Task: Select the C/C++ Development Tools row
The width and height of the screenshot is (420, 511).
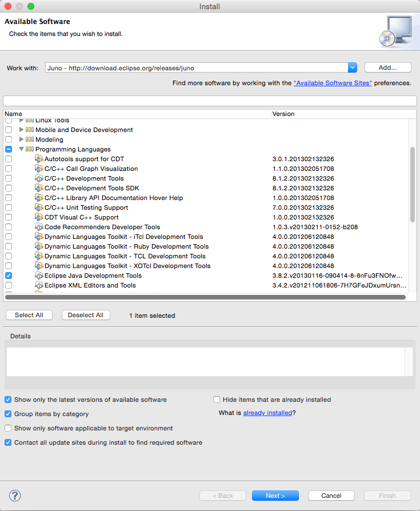Action: tap(206, 178)
